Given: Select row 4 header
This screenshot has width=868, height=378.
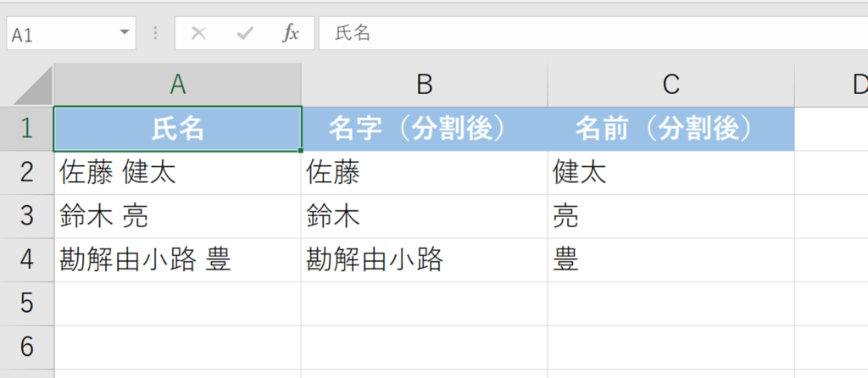Looking at the screenshot, I should coord(26,260).
